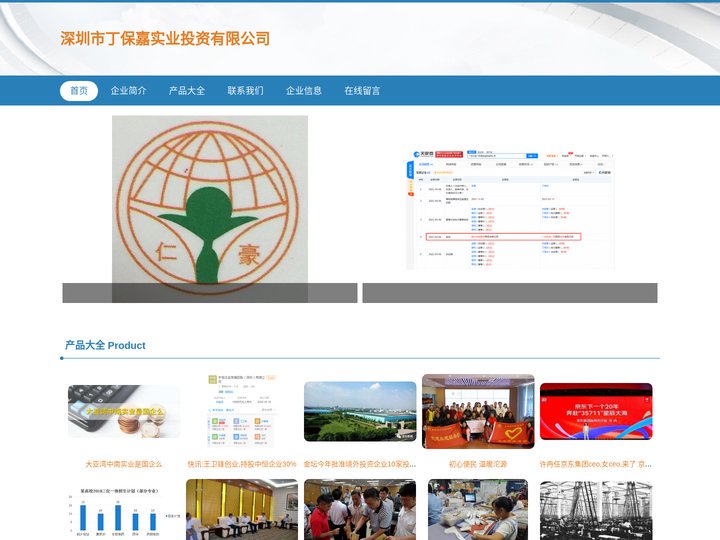Open link 金坛今年批准境外投资企业10家
Viewport: 720px width, 540px height.
(x=360, y=464)
